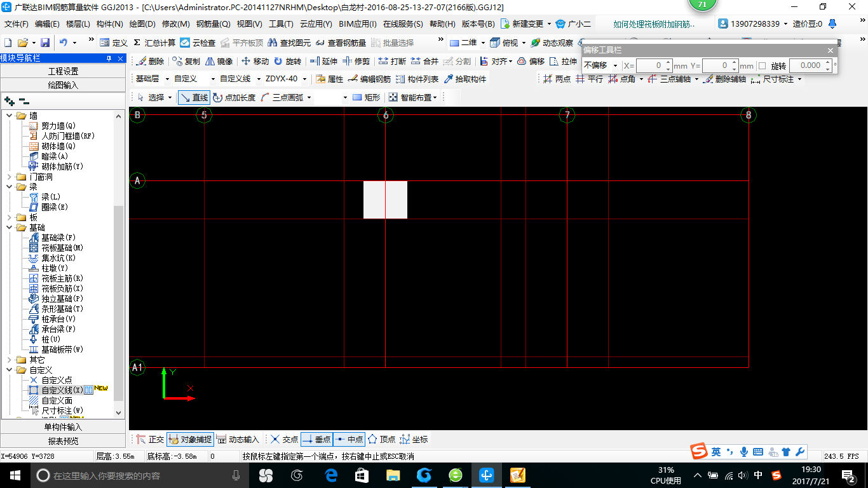Open the 偏移 offset tool
Screen dimensions: 868x488
pyautogui.click(x=531, y=62)
